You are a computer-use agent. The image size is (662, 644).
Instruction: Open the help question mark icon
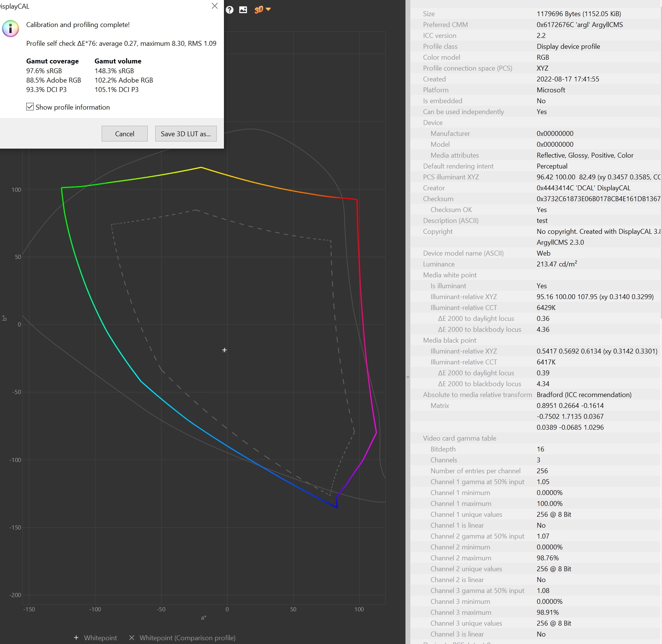[230, 10]
